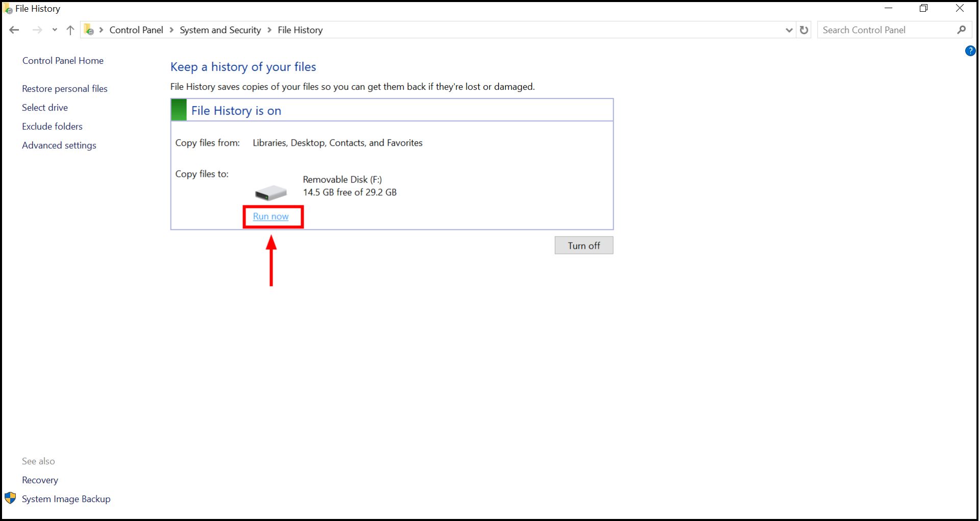Open the Help question mark icon

pos(971,51)
